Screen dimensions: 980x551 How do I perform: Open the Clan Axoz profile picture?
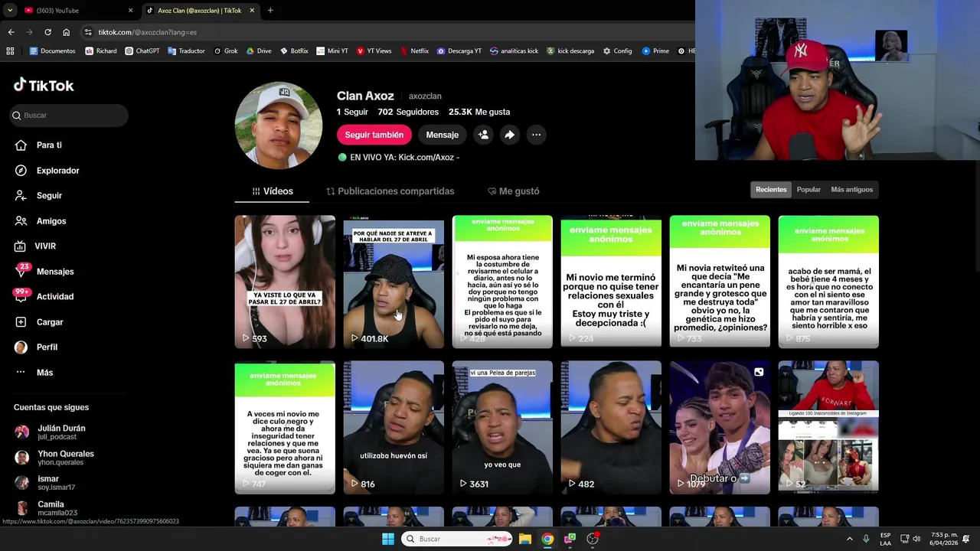tap(279, 126)
